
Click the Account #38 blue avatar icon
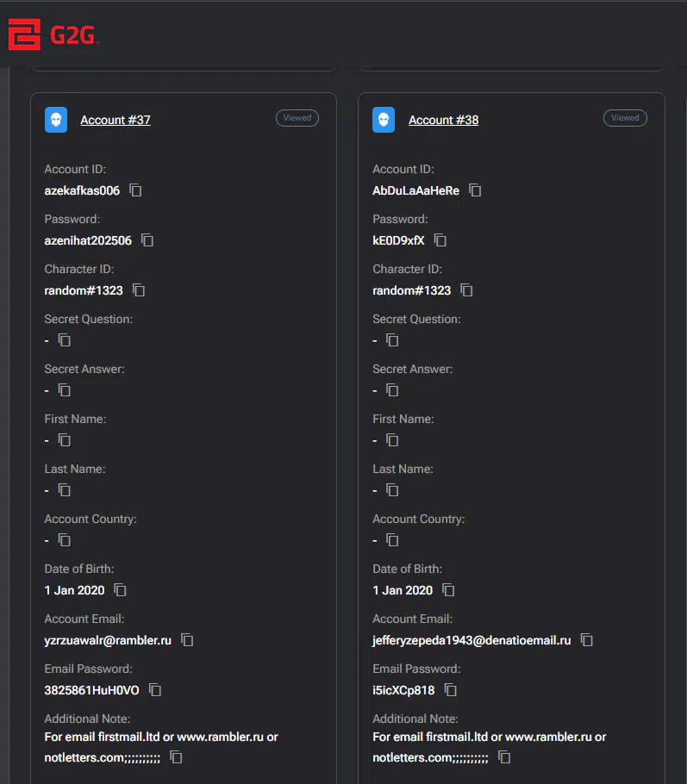pyautogui.click(x=384, y=120)
